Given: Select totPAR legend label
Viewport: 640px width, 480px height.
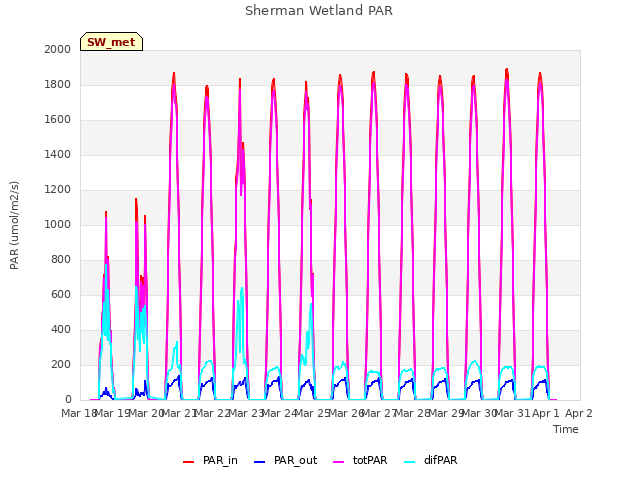Looking at the screenshot, I should [370, 460].
